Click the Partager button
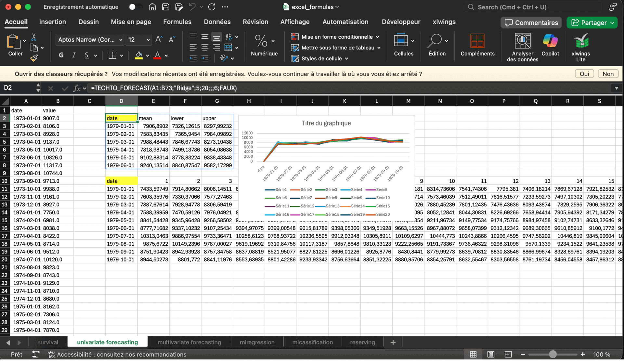 [589, 23]
